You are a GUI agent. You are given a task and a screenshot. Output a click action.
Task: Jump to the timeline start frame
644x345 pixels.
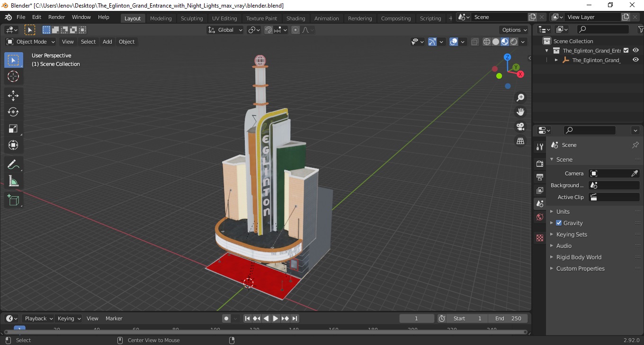tap(247, 318)
